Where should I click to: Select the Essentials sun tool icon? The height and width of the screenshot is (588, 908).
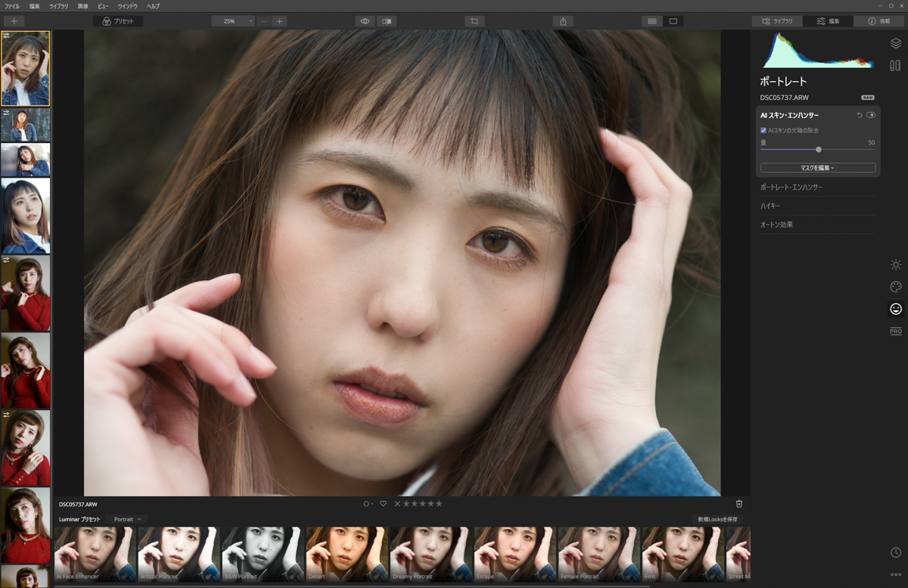pyautogui.click(x=896, y=265)
